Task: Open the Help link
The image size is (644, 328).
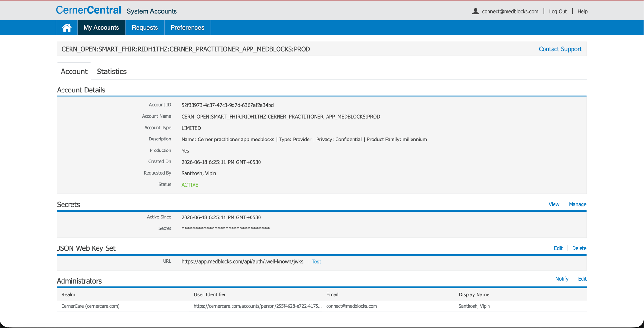Action: coord(582,11)
